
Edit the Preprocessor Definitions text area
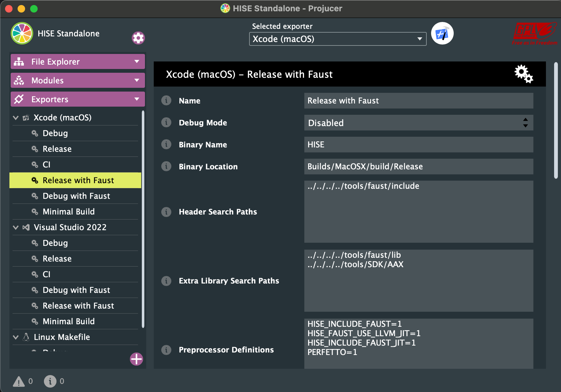[x=419, y=344]
